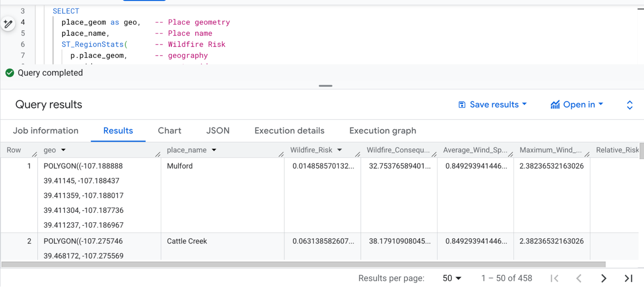Open the JSON tab
644x287 pixels.
[218, 131]
